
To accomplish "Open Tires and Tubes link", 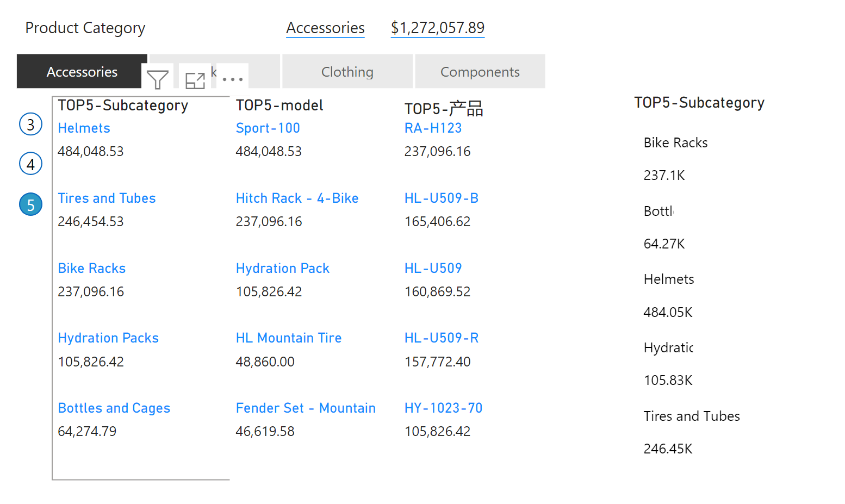I will (107, 198).
